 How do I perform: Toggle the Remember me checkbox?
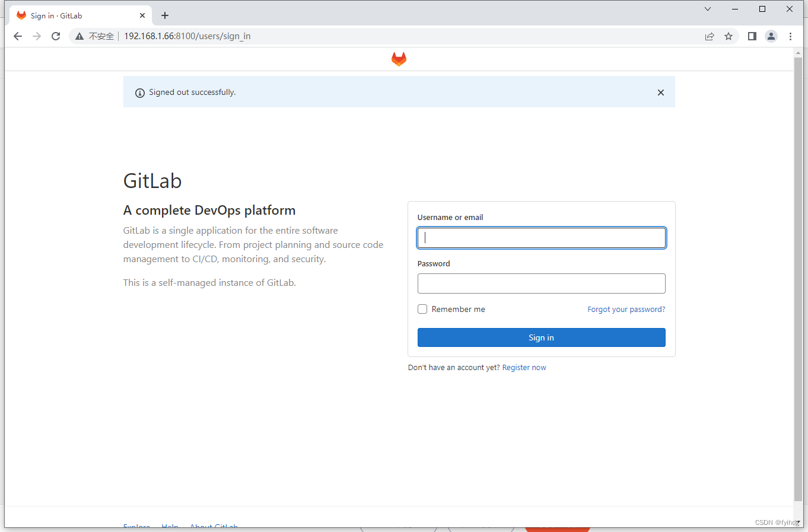point(422,309)
